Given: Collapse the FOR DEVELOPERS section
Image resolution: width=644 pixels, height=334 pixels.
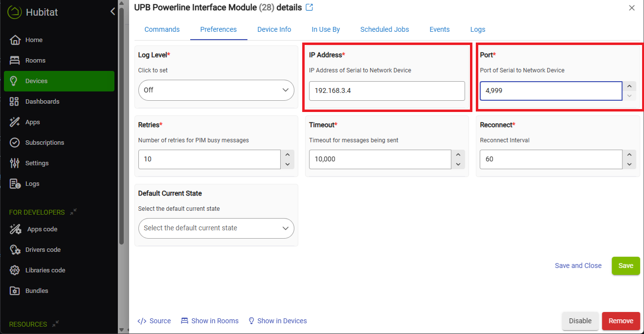Looking at the screenshot, I should pos(73,212).
